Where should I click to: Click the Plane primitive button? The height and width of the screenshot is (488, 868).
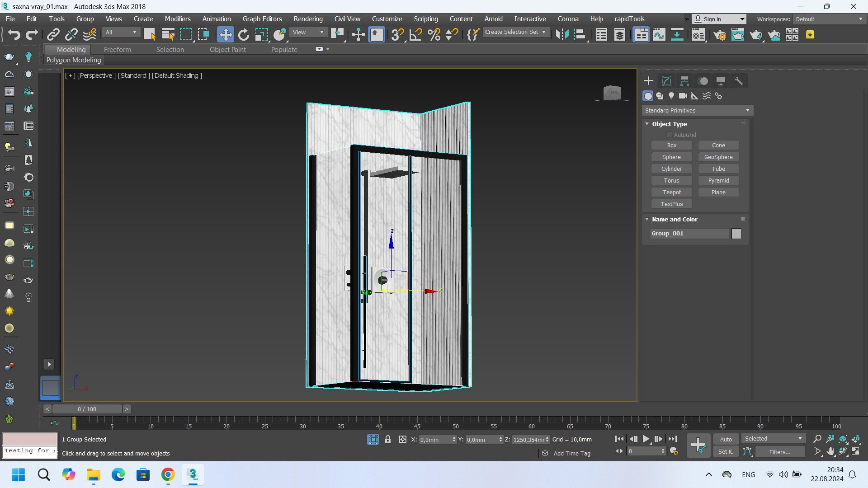pos(718,192)
